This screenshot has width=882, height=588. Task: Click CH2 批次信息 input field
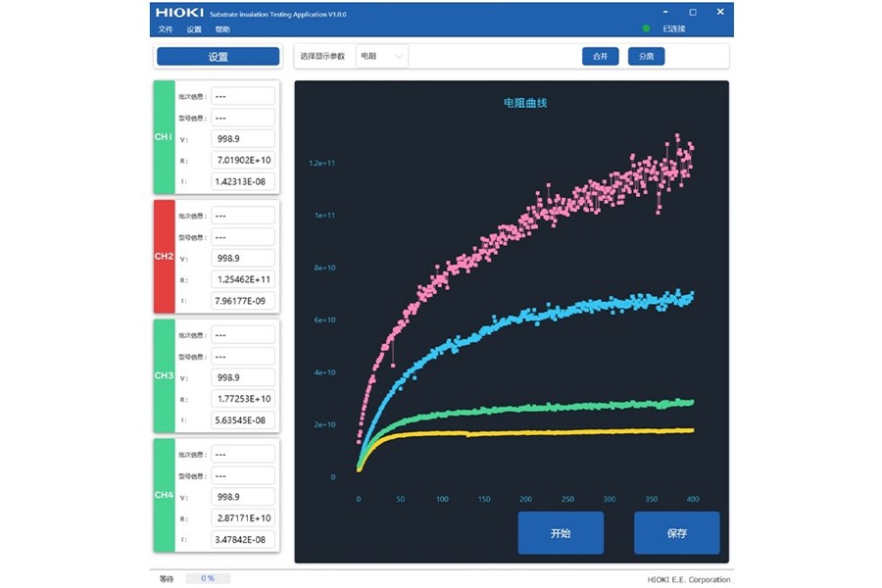(x=243, y=216)
